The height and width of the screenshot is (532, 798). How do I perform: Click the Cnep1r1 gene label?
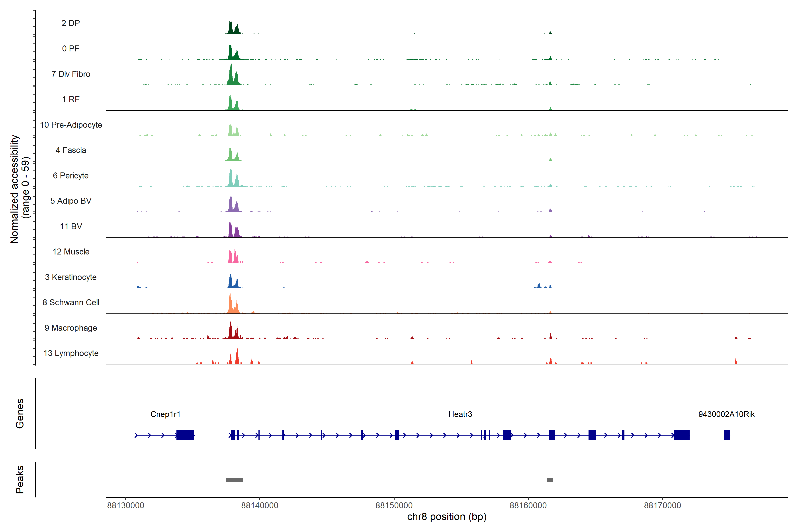click(x=165, y=414)
